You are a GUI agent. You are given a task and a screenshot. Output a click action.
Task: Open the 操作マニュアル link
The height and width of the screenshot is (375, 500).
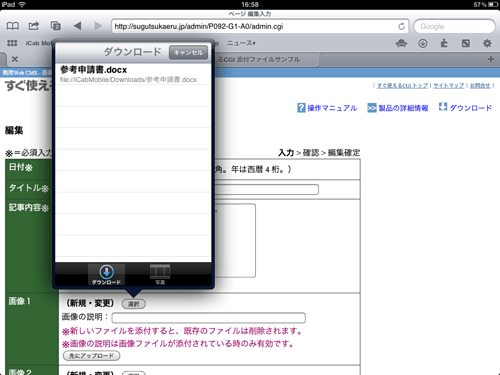point(327,108)
